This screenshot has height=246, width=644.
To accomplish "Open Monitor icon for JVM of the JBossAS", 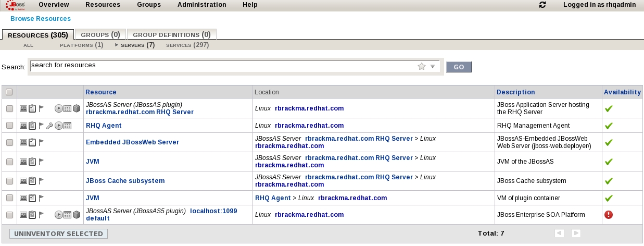I will (x=23, y=162).
